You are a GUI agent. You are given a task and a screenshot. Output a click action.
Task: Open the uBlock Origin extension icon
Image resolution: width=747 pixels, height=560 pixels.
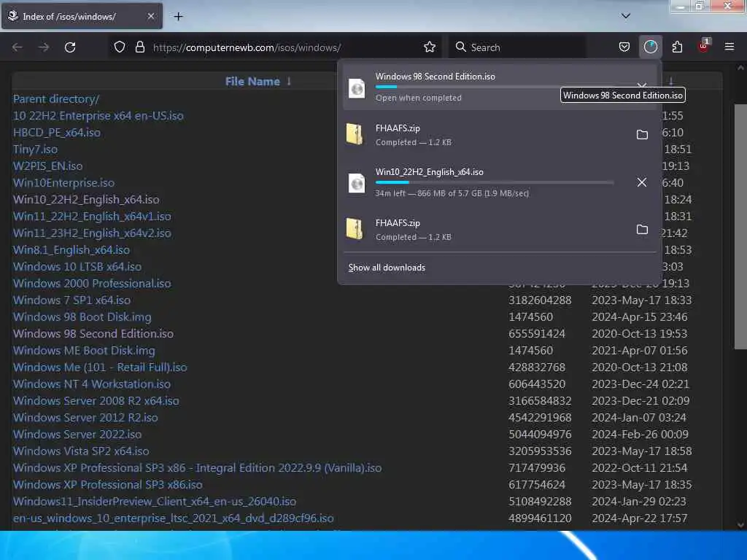703,46
